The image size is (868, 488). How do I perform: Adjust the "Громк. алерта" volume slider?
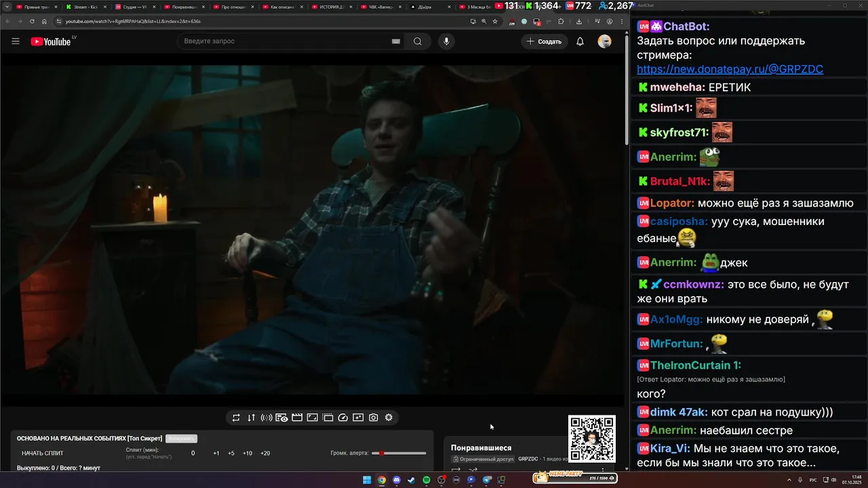pyautogui.click(x=399, y=453)
